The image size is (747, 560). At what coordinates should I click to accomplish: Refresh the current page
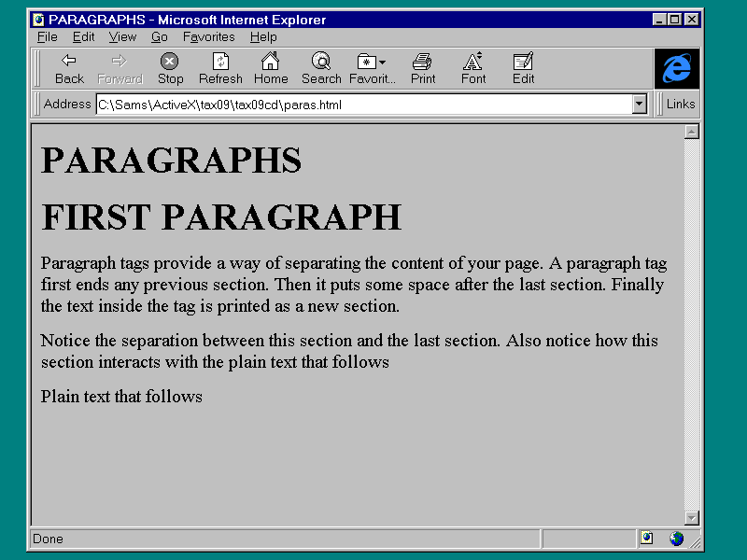tap(220, 62)
